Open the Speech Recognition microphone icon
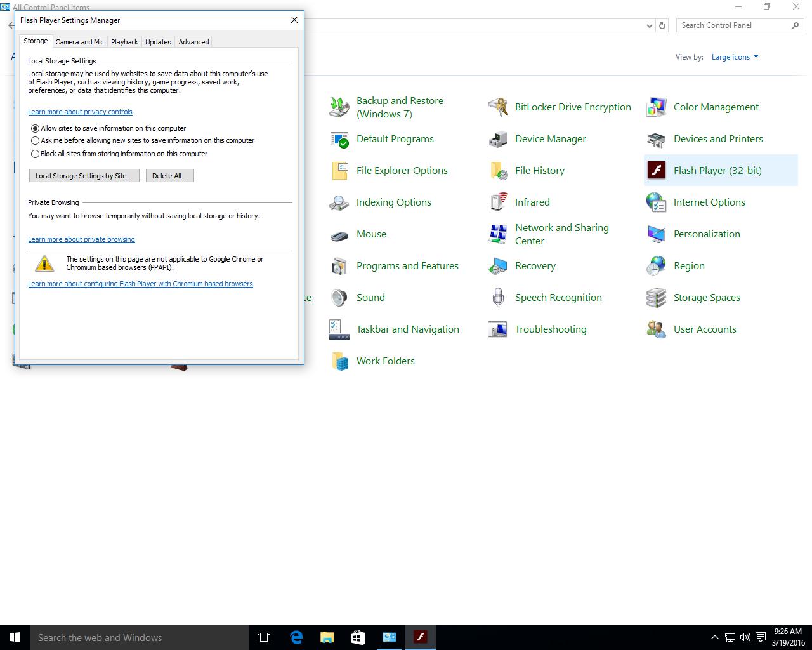Screen dimensions: 812x650 pyautogui.click(x=497, y=298)
